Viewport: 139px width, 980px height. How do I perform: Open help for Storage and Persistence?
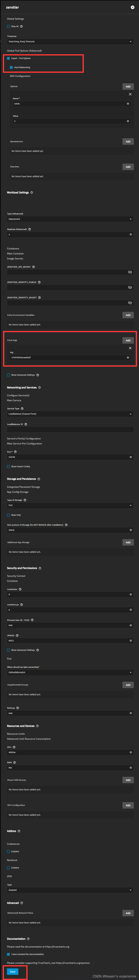click(x=39, y=479)
